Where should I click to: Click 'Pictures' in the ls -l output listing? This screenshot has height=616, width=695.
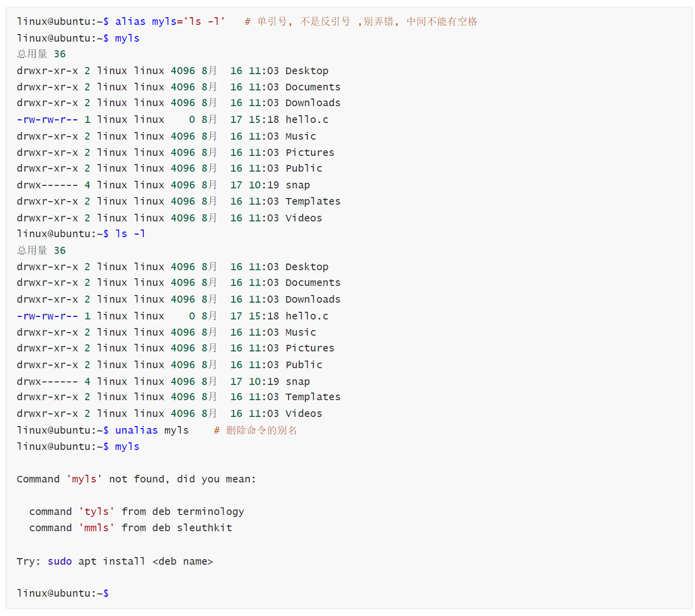310,348
